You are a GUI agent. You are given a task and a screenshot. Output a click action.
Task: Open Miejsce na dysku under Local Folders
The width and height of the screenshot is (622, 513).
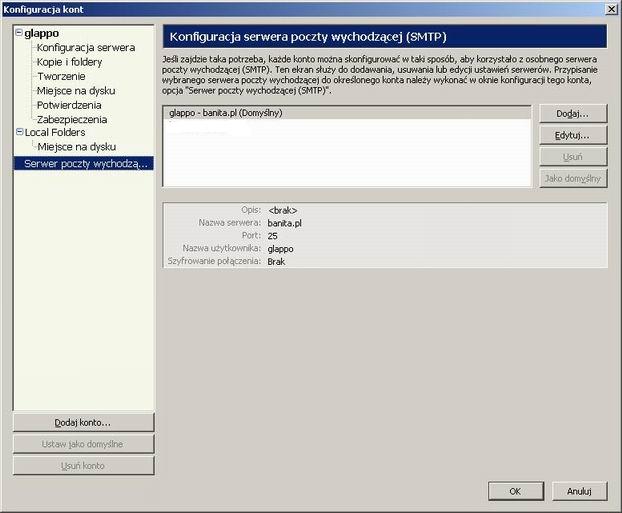[76, 147]
